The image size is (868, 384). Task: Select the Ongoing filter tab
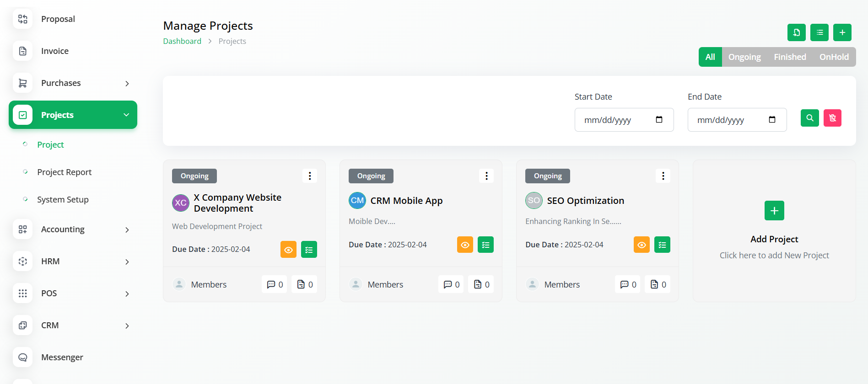[744, 57]
